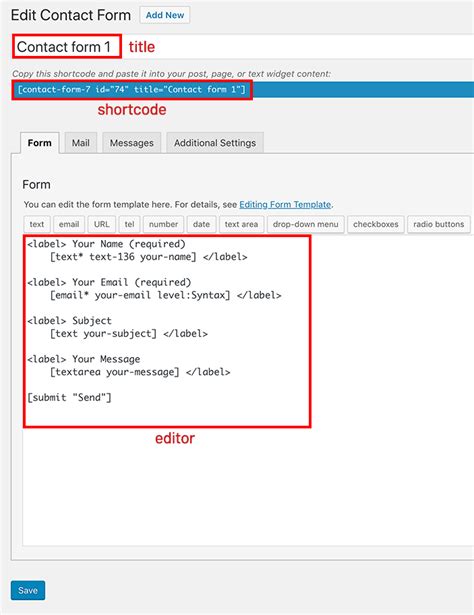Click the Your Name (required) label line

(x=106, y=244)
